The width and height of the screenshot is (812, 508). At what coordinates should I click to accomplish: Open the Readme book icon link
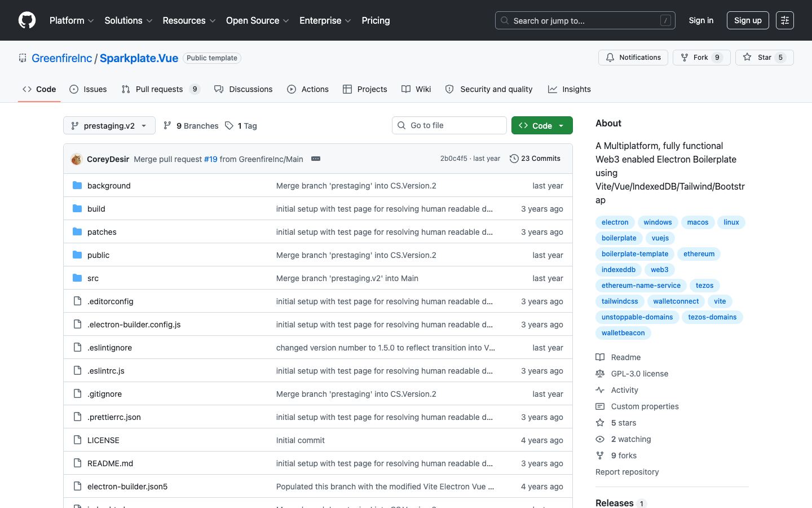tap(618, 357)
